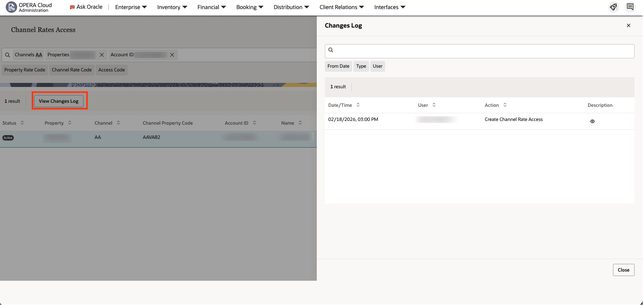Sort results by Channel column
The width and height of the screenshot is (644, 306).
pos(118,123)
